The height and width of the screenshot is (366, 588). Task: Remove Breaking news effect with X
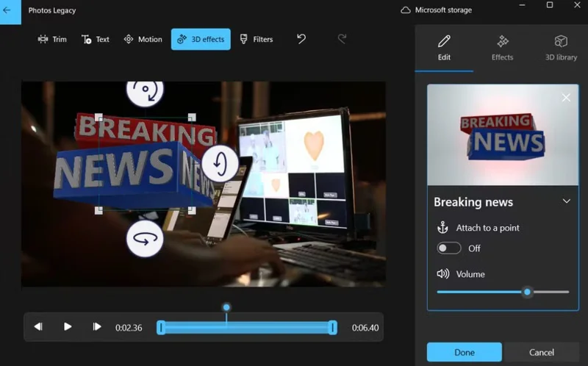[x=566, y=98]
